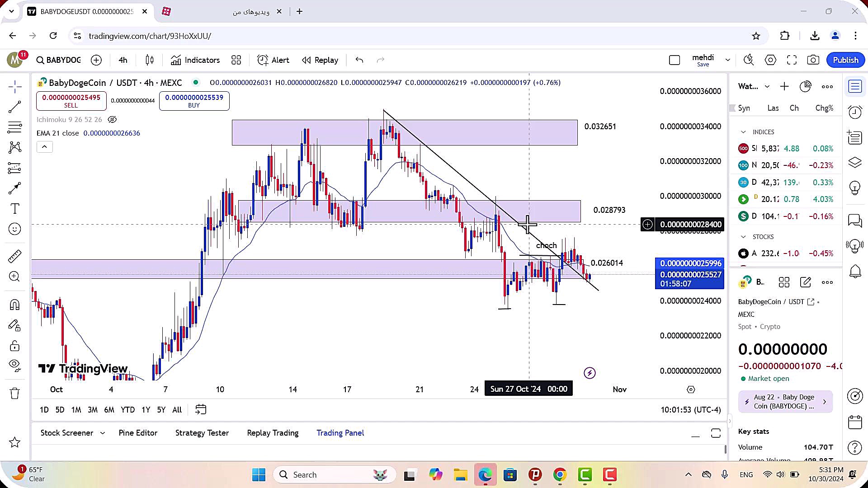The height and width of the screenshot is (488, 868).
Task: Open chart settings hexagon icon
Action: point(770,60)
